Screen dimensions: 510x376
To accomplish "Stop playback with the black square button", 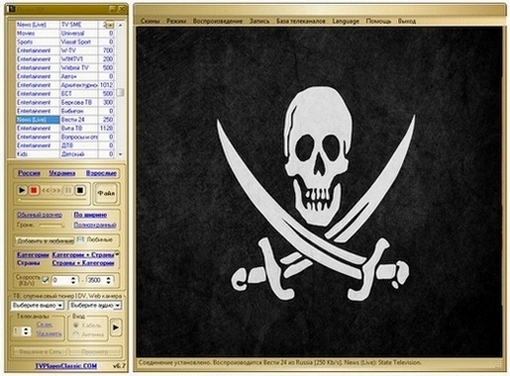I will (80, 190).
